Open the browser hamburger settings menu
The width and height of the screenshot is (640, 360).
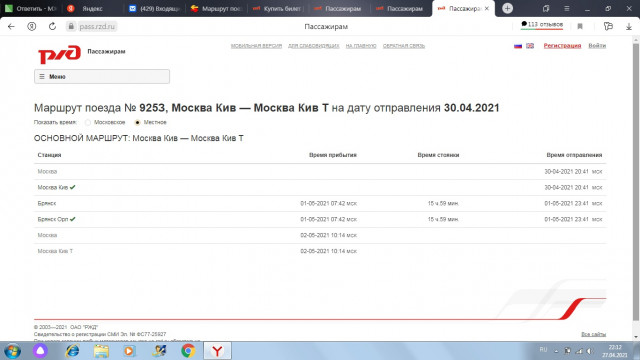pos(567,8)
